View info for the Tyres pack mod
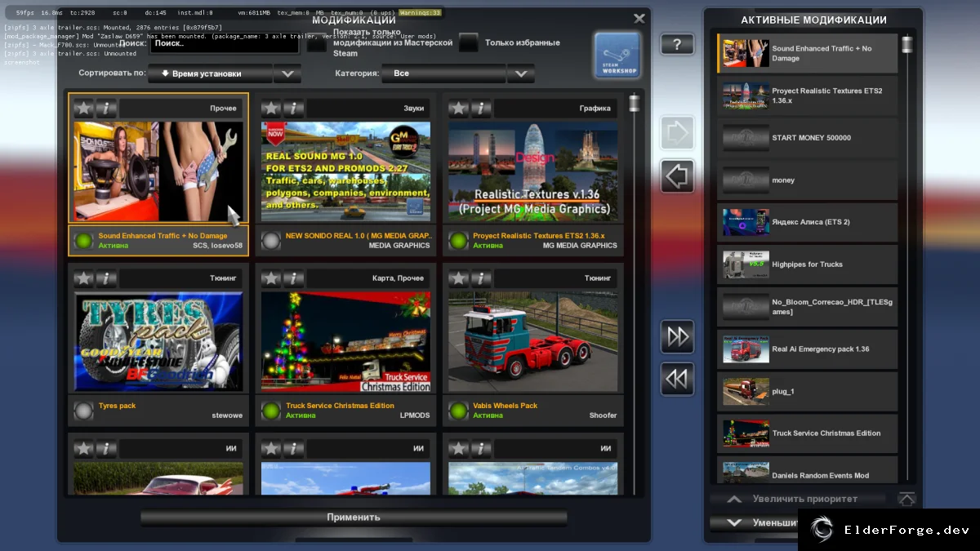The width and height of the screenshot is (980, 551). [107, 278]
